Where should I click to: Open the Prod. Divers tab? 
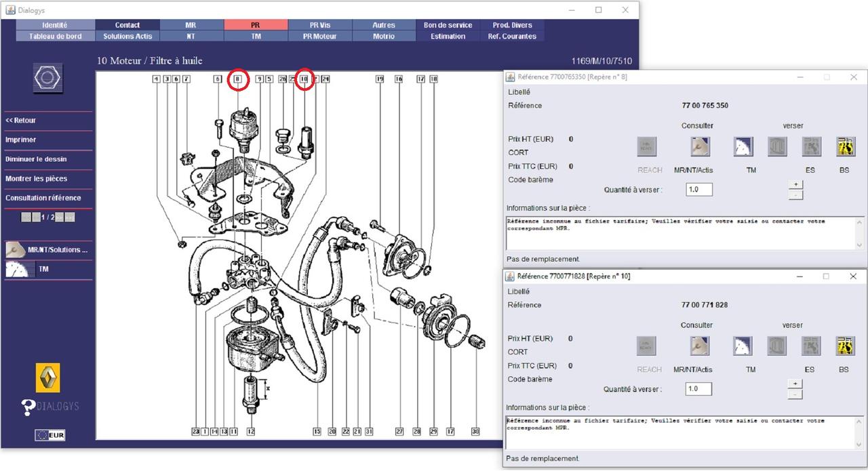click(x=512, y=25)
